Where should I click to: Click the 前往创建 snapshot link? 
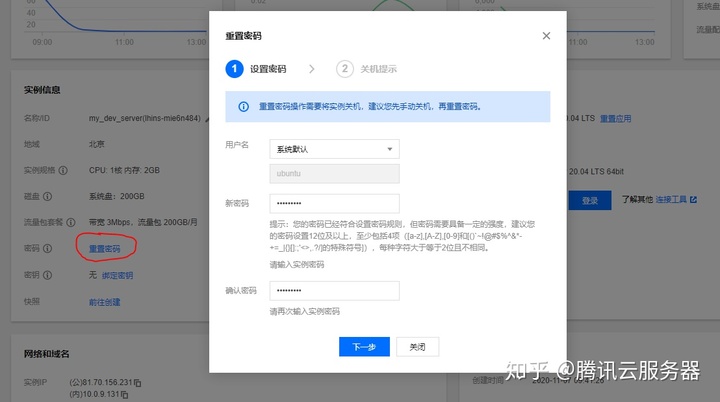pyautogui.click(x=105, y=302)
